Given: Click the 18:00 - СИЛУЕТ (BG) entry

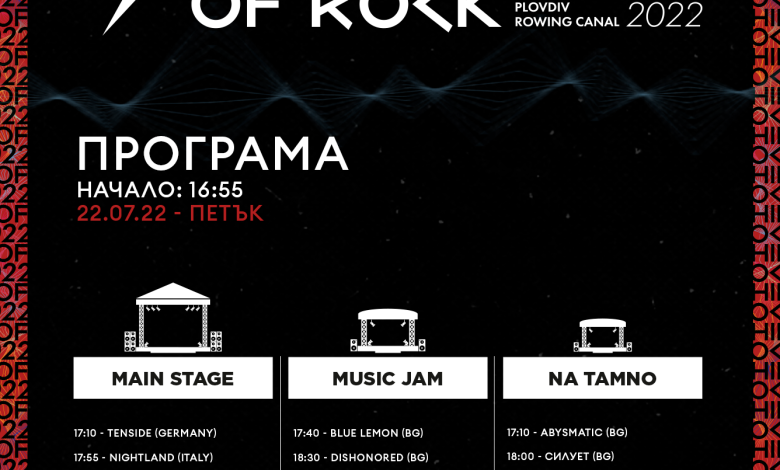Looking at the screenshot, I should pos(561,456).
